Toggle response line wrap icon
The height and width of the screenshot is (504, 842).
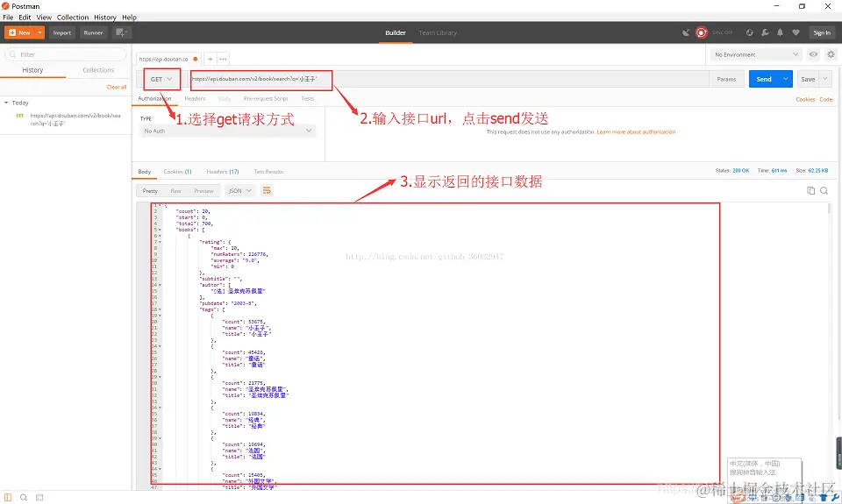click(267, 190)
